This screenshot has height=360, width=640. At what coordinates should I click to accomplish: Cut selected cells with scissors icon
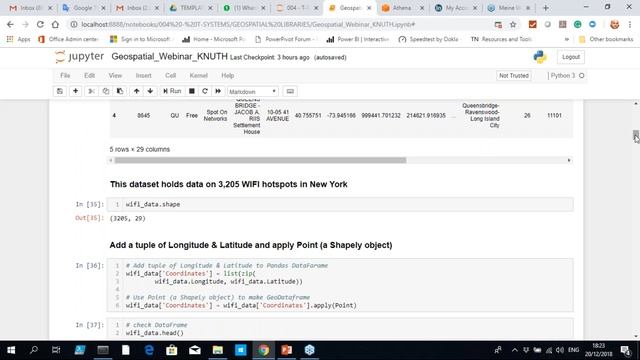click(91, 91)
